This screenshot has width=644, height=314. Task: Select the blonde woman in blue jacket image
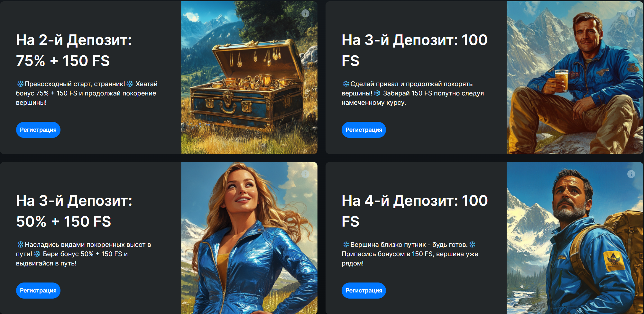coord(249,238)
